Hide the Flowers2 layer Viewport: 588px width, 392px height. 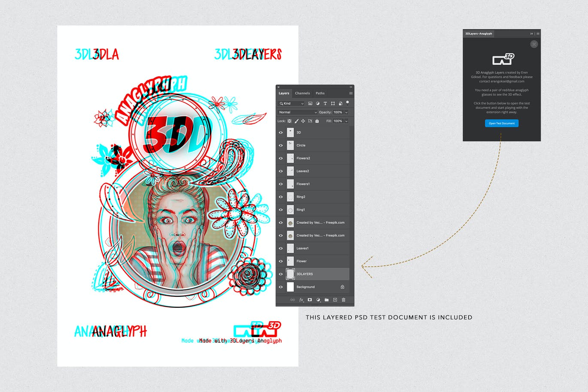click(281, 158)
